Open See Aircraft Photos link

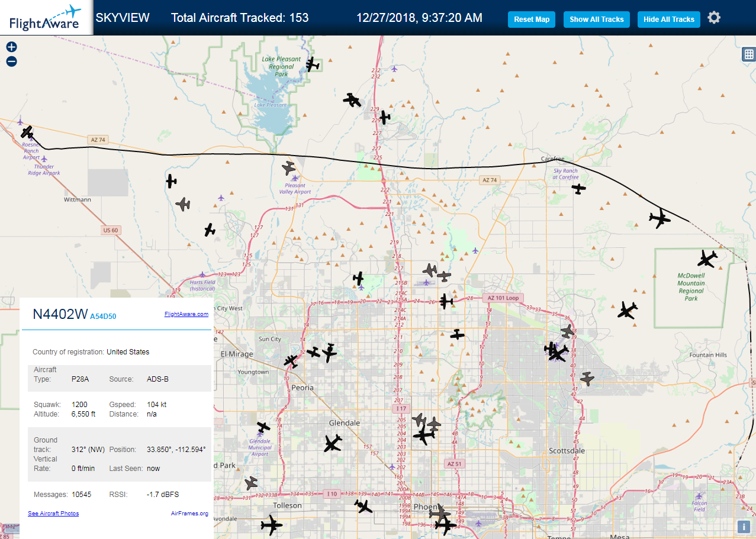pyautogui.click(x=53, y=513)
